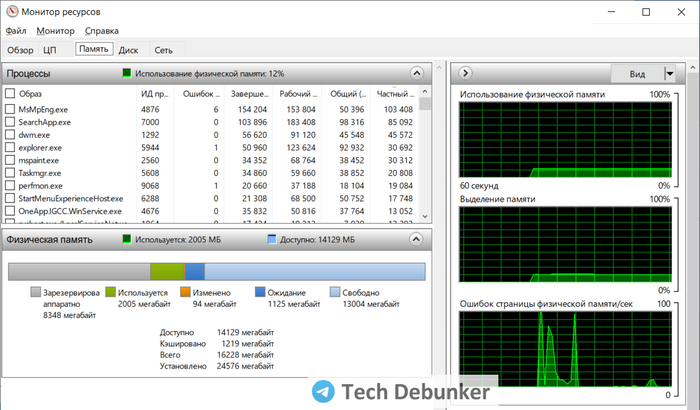The width and height of the screenshot is (700, 410).
Task: Click the gray 'Зарезервировано аппаратно' legend square
Action: coord(36,292)
